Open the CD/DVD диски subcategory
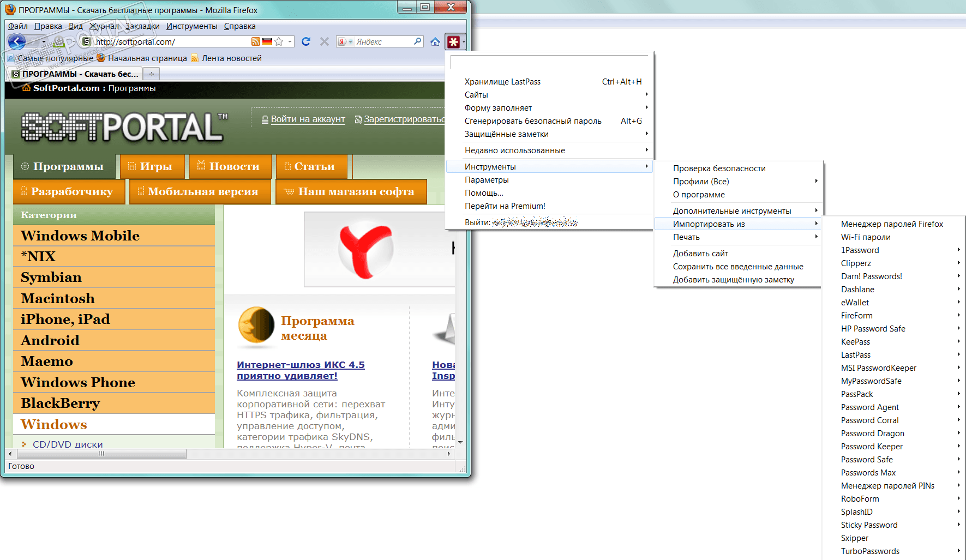This screenshot has width=966, height=560. tap(68, 444)
